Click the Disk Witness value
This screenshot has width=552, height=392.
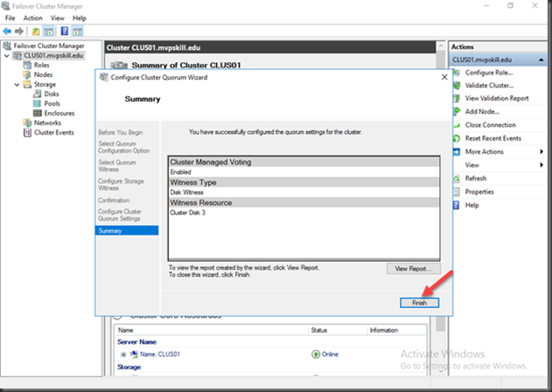186,192
